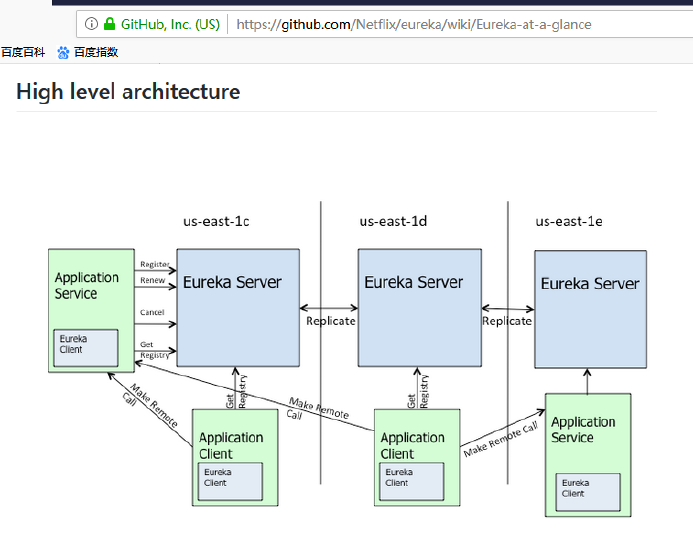693x543 pixels.
Task: Click the Baidu paw bookmark icon
Action: click(x=64, y=52)
